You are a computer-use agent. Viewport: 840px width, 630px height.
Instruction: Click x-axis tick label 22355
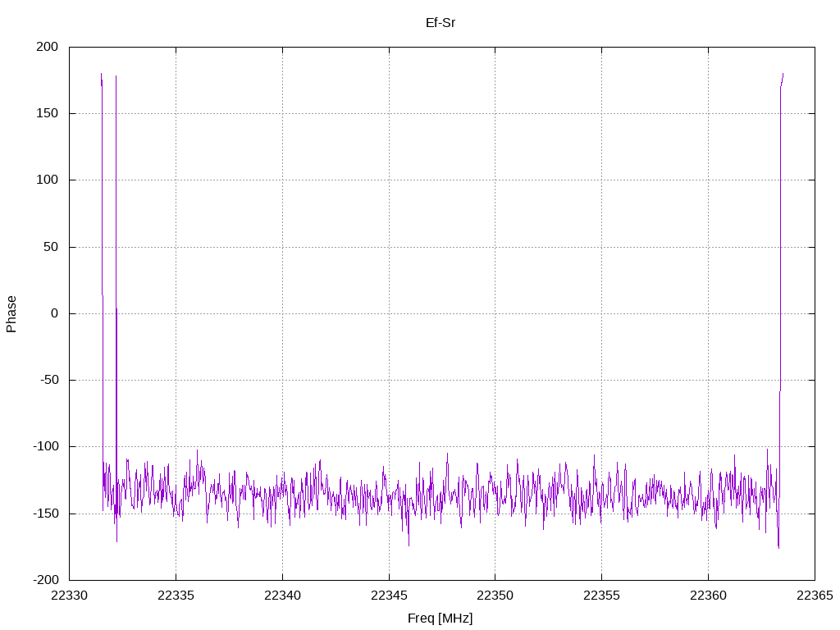coord(601,596)
